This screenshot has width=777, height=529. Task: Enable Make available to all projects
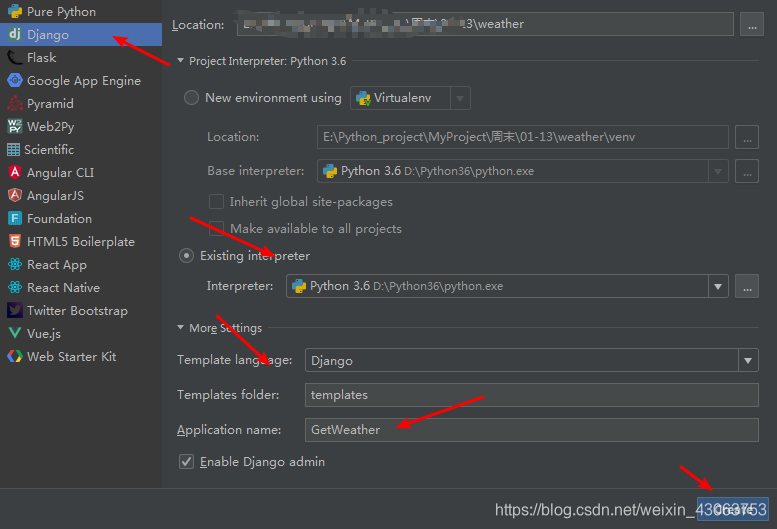[216, 228]
